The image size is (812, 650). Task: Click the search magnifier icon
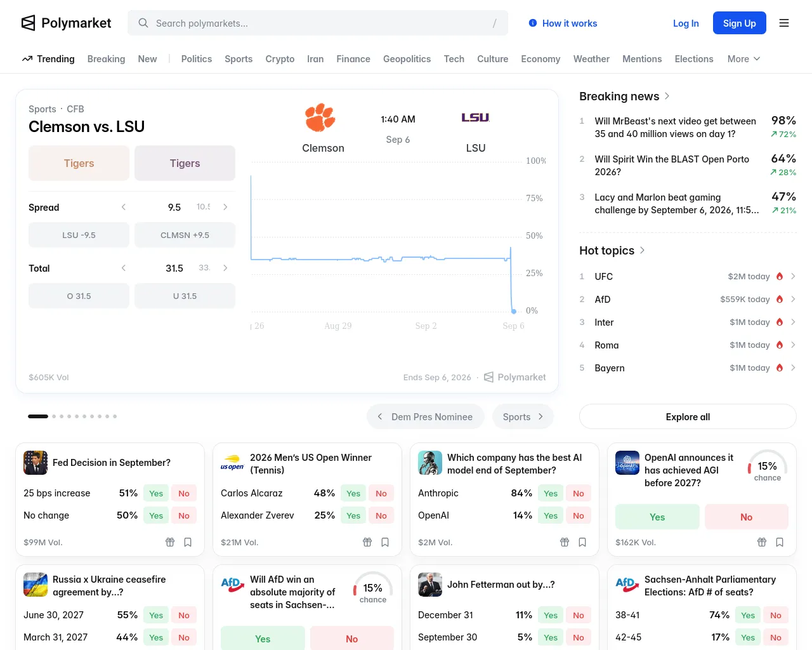143,23
